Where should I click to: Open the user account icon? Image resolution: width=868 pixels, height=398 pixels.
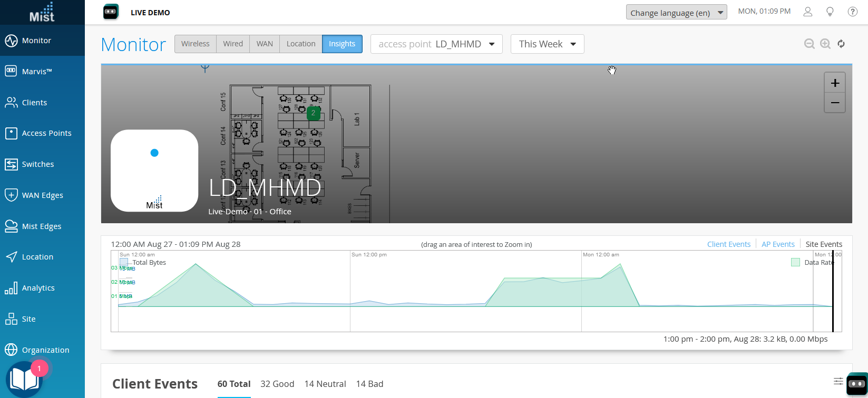click(808, 12)
